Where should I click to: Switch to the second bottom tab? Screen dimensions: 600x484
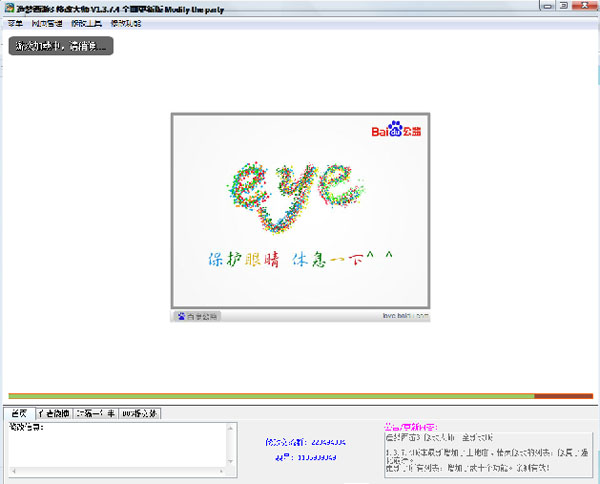coord(54,414)
